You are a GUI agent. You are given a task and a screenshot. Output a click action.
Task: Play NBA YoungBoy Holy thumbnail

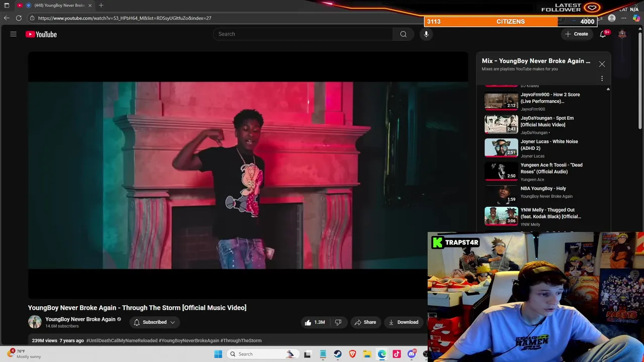501,194
